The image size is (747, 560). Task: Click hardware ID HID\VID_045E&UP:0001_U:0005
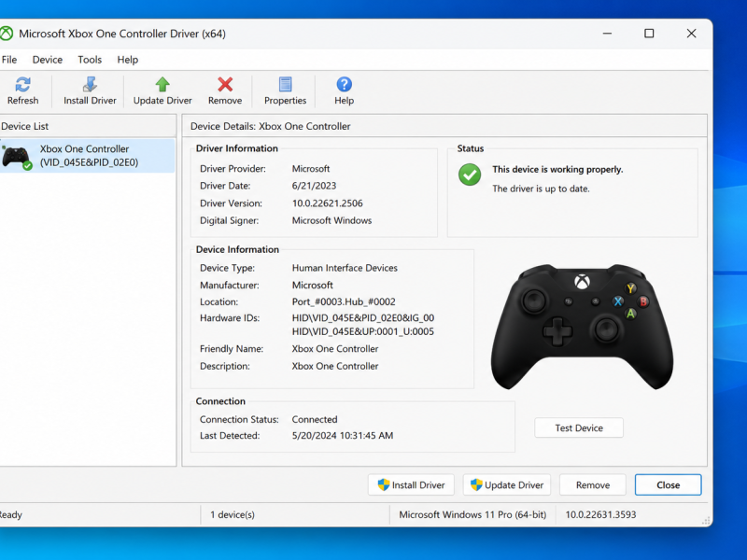pyautogui.click(x=363, y=331)
